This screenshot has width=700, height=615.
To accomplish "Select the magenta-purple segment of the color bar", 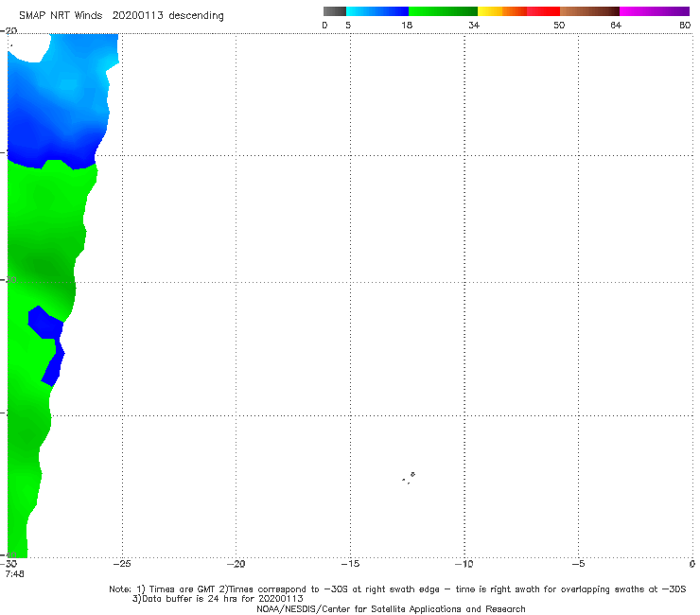I will [x=654, y=11].
